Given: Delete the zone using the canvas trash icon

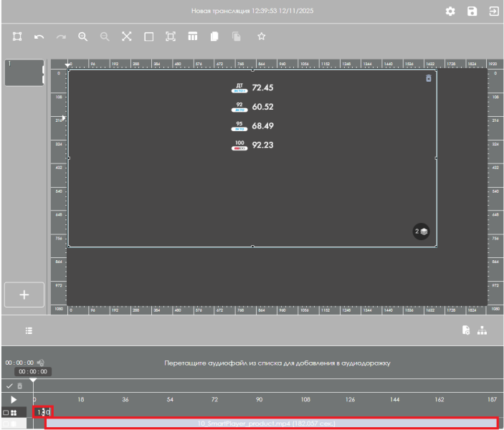Looking at the screenshot, I should click(429, 77).
